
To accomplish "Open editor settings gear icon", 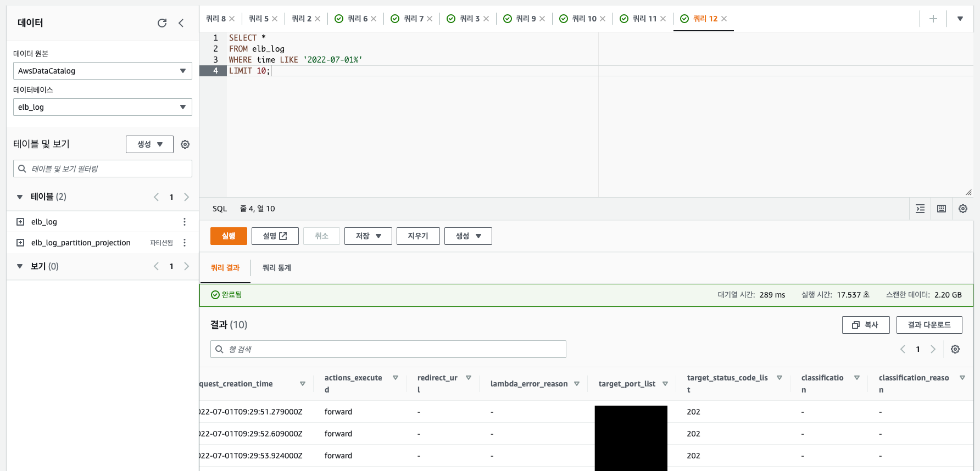I will pyautogui.click(x=963, y=209).
